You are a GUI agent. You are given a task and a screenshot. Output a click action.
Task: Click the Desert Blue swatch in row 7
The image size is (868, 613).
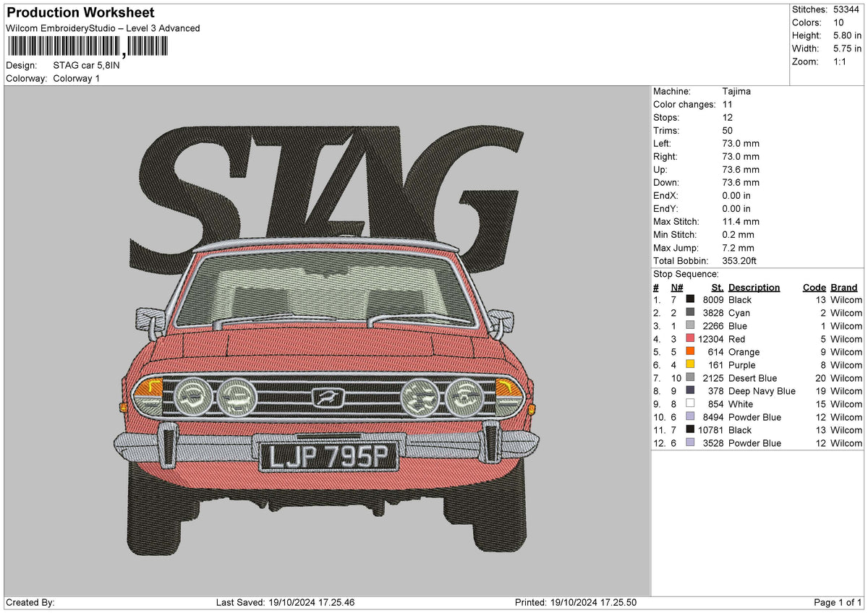coord(690,378)
